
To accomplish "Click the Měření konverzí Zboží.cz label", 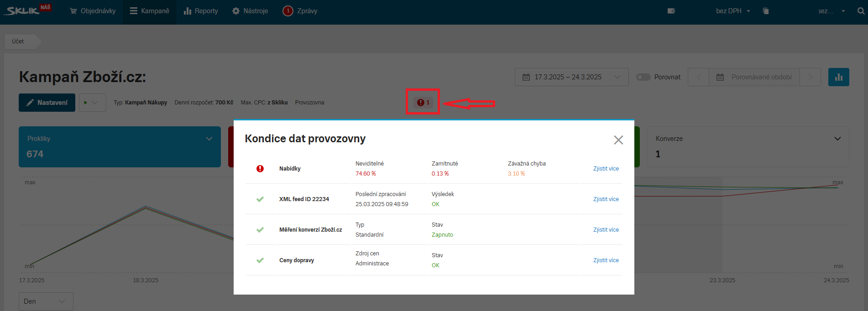I will click(310, 230).
